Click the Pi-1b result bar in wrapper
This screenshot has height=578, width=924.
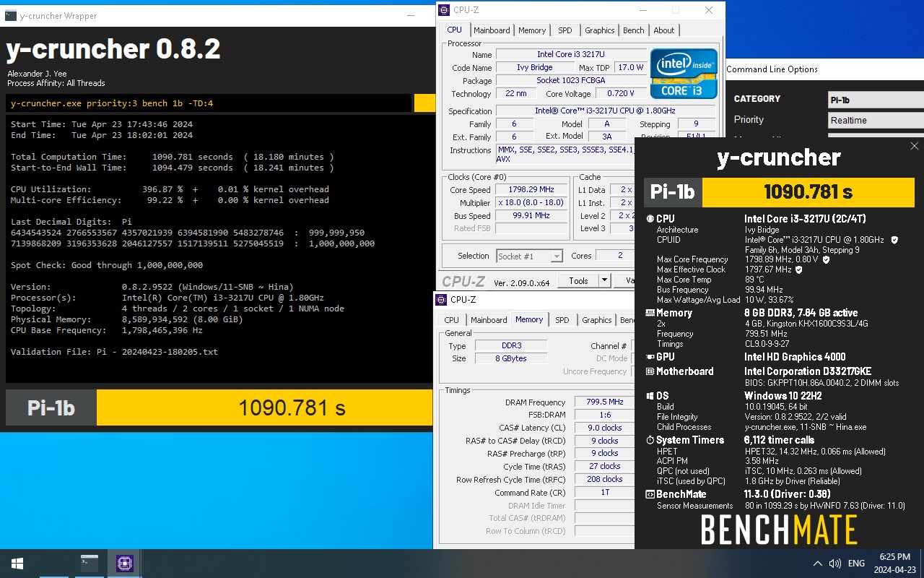[219, 407]
